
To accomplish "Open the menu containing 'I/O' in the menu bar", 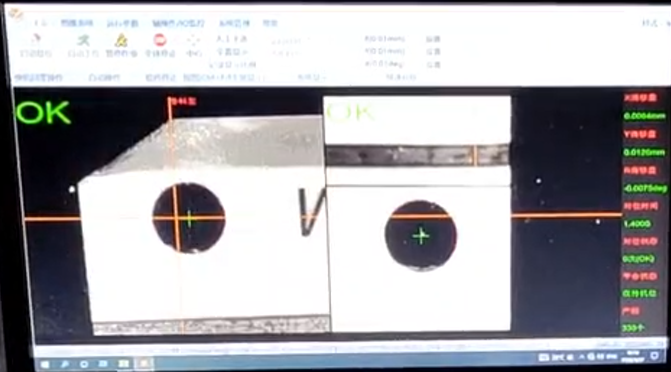I will [x=178, y=23].
